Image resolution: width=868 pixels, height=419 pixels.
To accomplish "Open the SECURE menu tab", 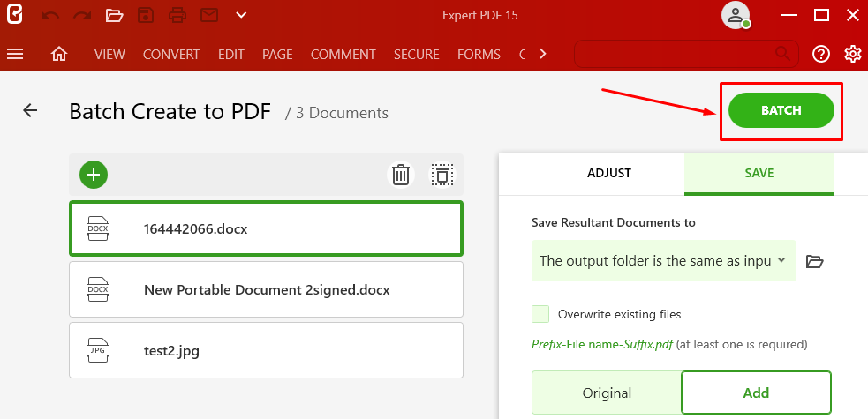I will pos(416,54).
